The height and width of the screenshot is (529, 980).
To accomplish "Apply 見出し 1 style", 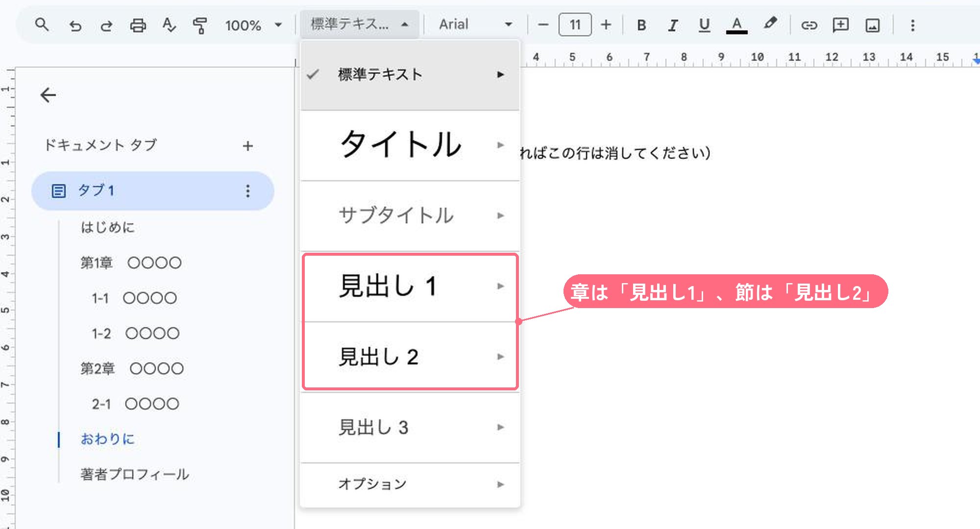I will pos(410,286).
